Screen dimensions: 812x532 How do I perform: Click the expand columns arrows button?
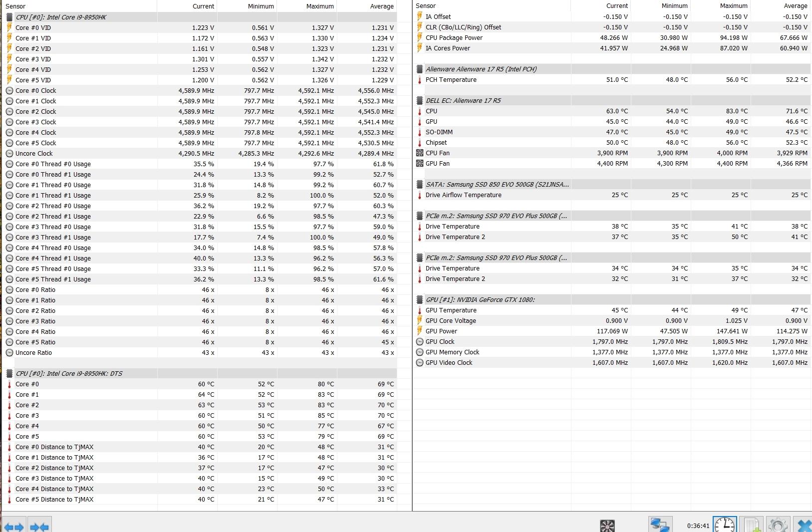click(13, 527)
